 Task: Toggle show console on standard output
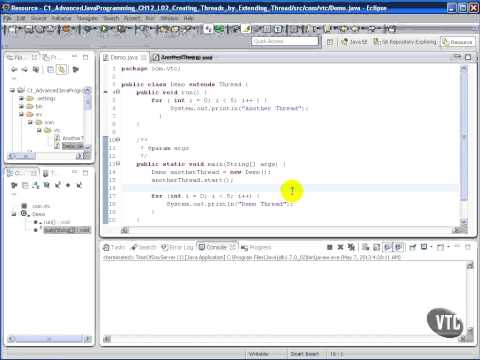387,247
